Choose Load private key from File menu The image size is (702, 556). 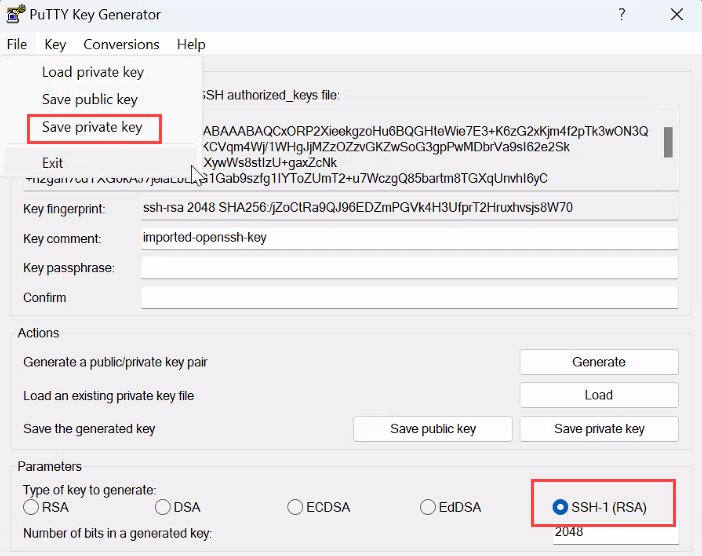pos(101,72)
